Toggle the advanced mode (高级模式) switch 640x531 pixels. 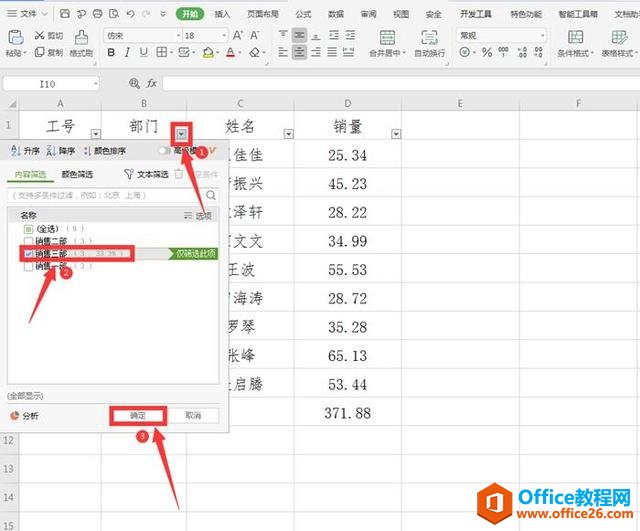[164, 151]
